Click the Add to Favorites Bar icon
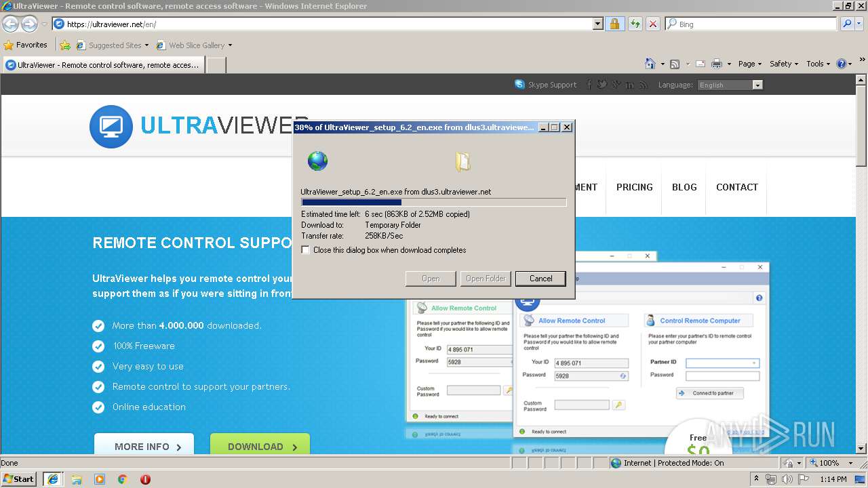 tap(65, 45)
